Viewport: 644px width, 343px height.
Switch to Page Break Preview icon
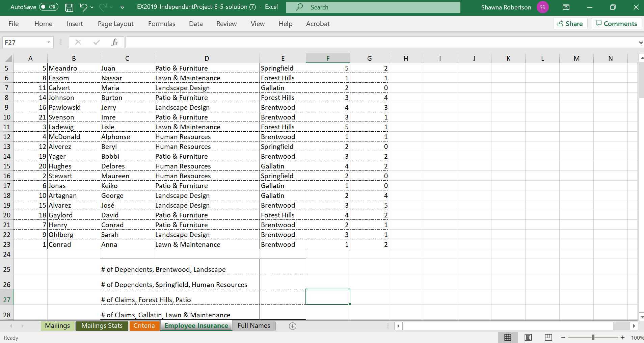pos(548,337)
